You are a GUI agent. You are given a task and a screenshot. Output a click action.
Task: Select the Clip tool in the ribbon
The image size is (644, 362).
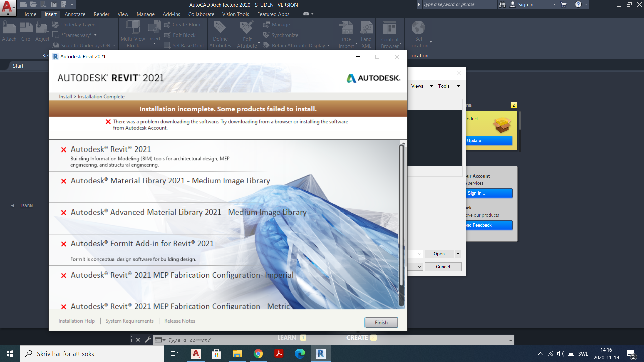click(x=26, y=31)
